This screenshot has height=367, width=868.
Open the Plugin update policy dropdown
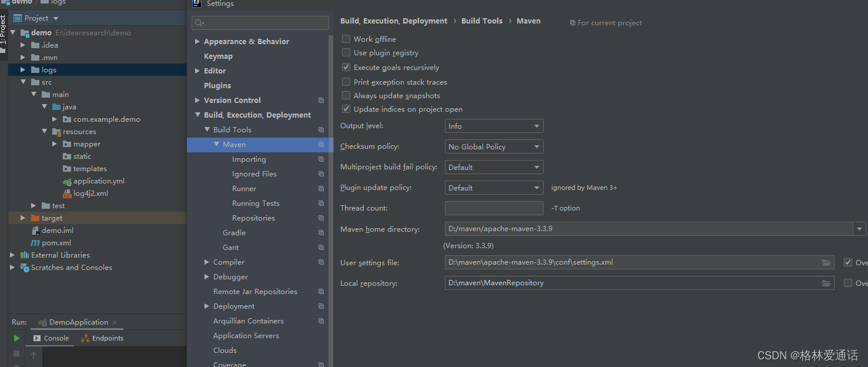[494, 188]
